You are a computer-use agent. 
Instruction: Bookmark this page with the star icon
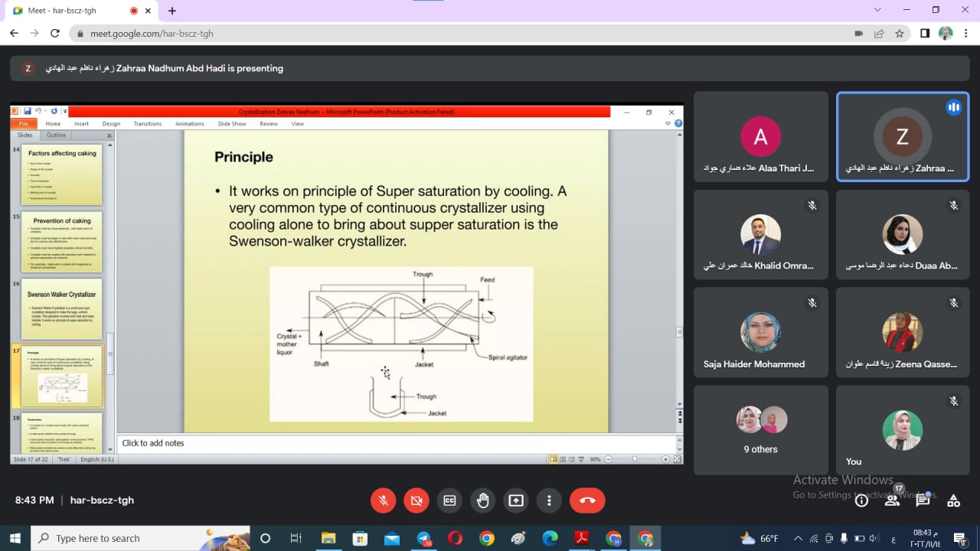(x=900, y=34)
